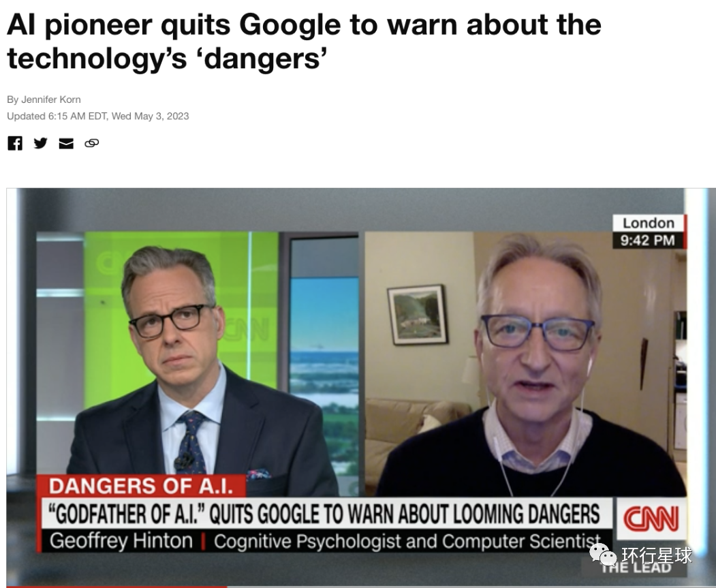This screenshot has height=588, width=716.
Task: Click the WeChat watermark icon
Action: pyautogui.click(x=603, y=555)
